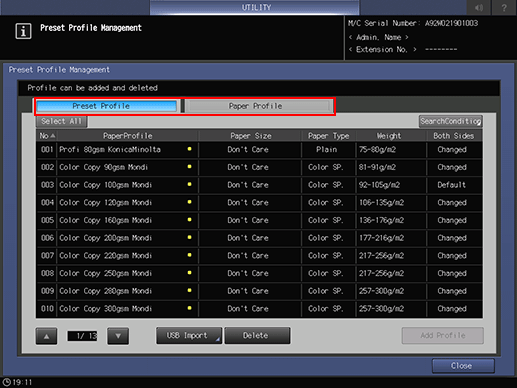Sort list by No column arrow
This screenshot has height=388, width=517.
[53, 136]
